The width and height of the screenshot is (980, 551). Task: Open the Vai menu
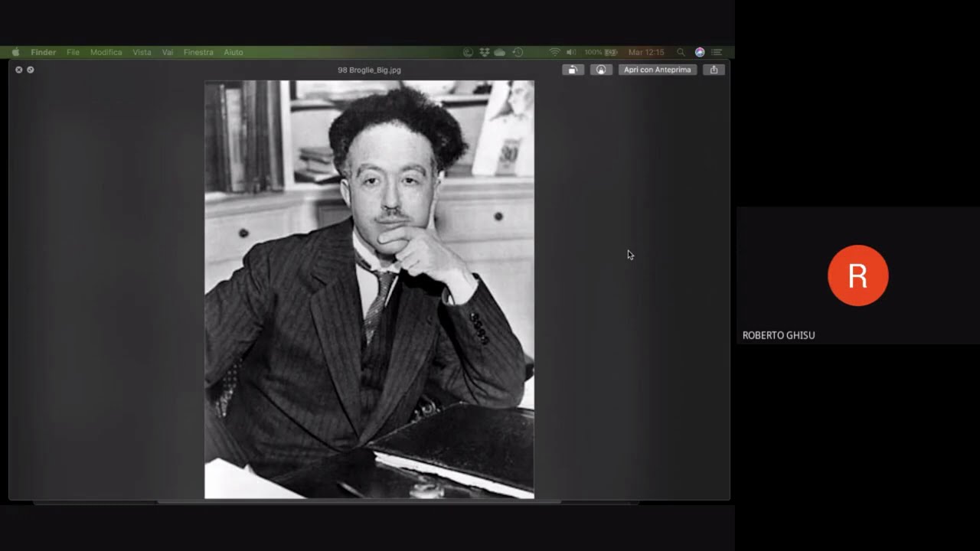point(168,52)
